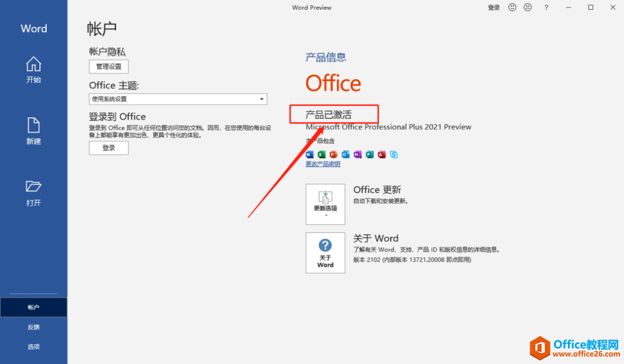
Task: Click the Outlook app icon
Action: pos(346,154)
